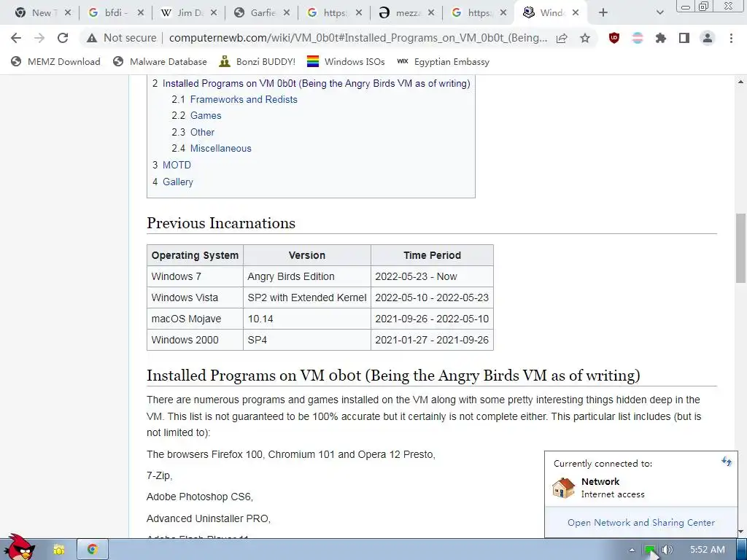The height and width of the screenshot is (560, 747).
Task: Show hidden system tray icons
Action: coord(632,550)
